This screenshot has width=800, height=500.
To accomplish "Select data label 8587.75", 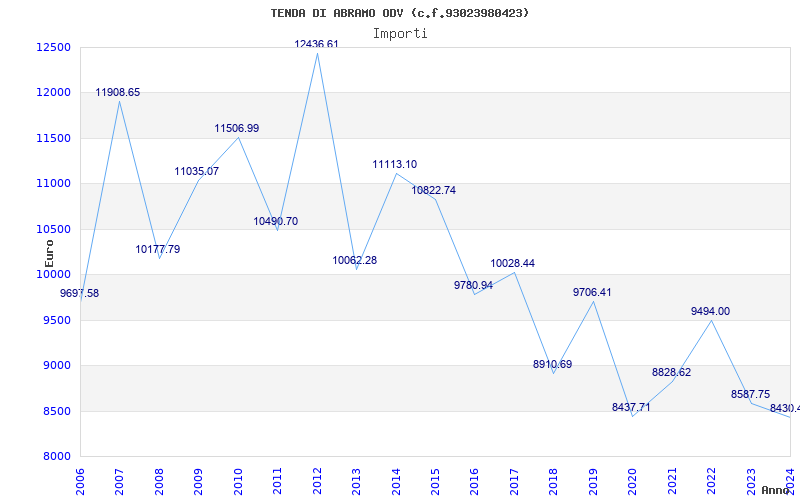I will [x=751, y=394].
